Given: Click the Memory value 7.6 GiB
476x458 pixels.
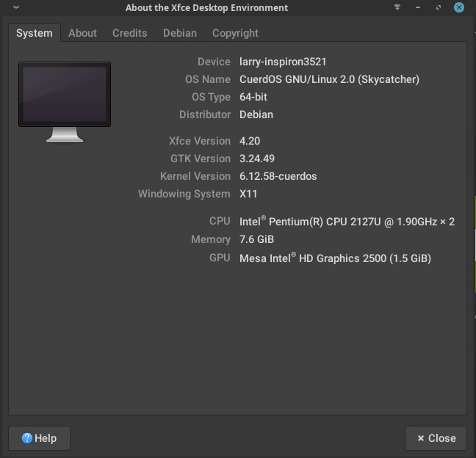Looking at the screenshot, I should pos(256,239).
